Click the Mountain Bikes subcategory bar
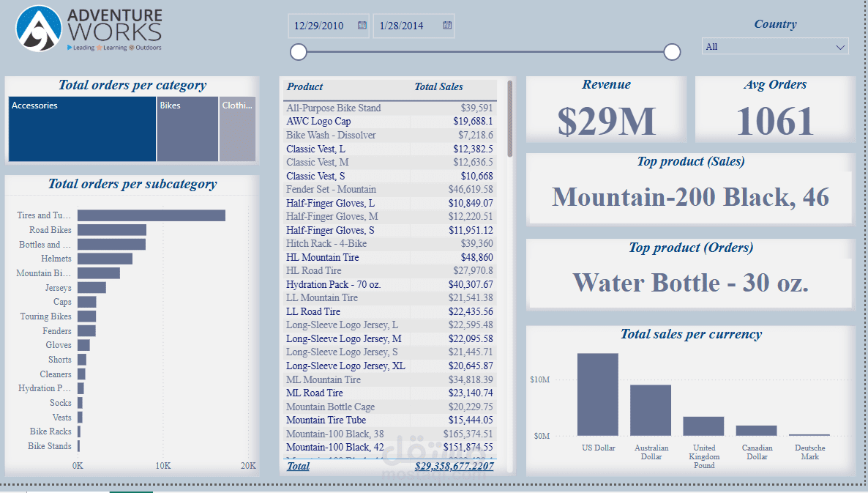The height and width of the screenshot is (493, 868). click(x=99, y=273)
